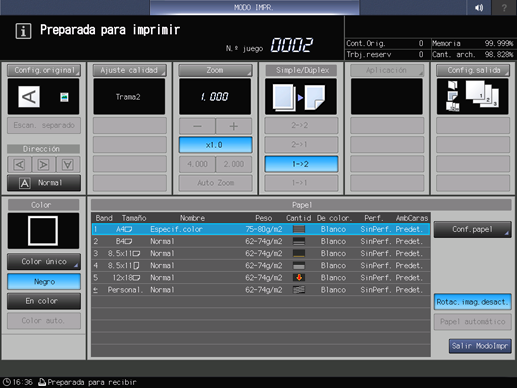
Task: Click tray 2 paper quantity icon
Action: pyautogui.click(x=299, y=241)
